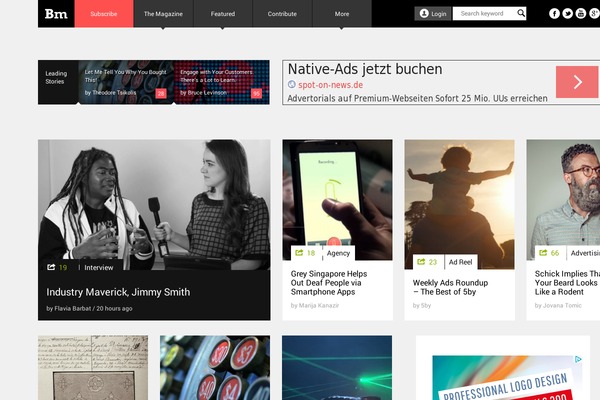The height and width of the screenshot is (400, 600).
Task: Open the YouTube social icon
Action: [x=581, y=14]
